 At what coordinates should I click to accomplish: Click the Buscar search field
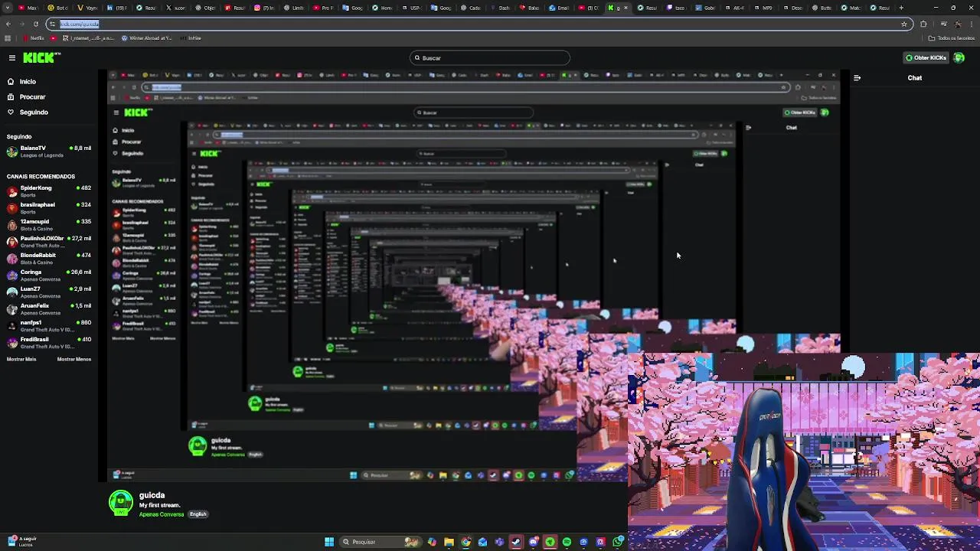[x=490, y=58]
